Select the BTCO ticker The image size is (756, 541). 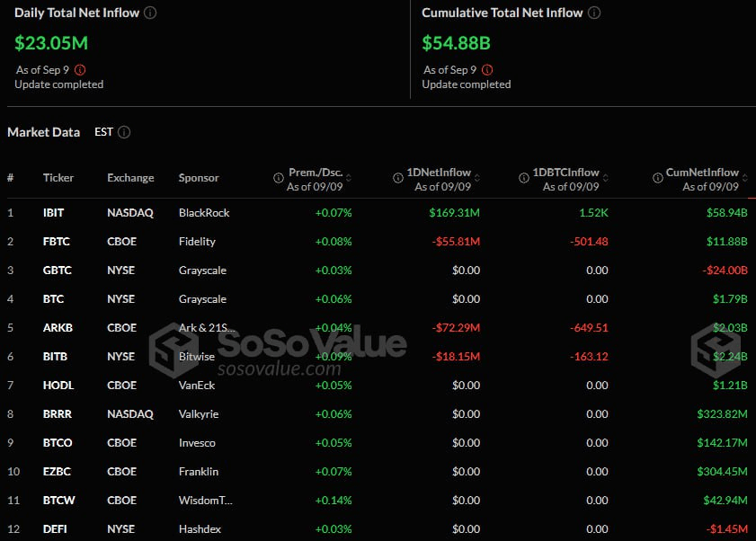click(58, 443)
